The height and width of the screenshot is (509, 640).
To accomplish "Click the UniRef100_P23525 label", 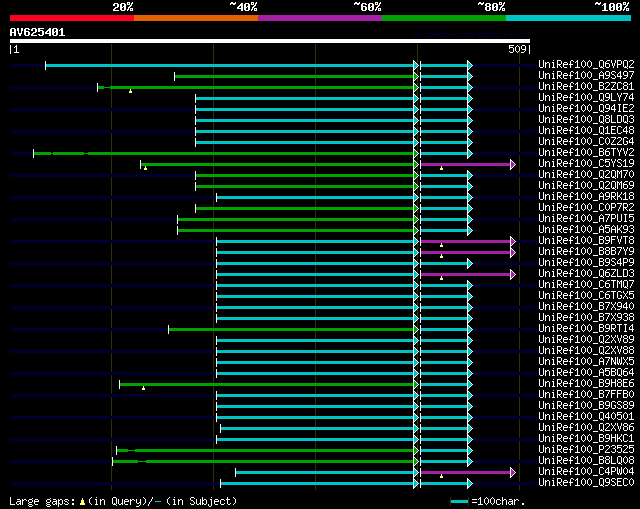I will [586, 450].
